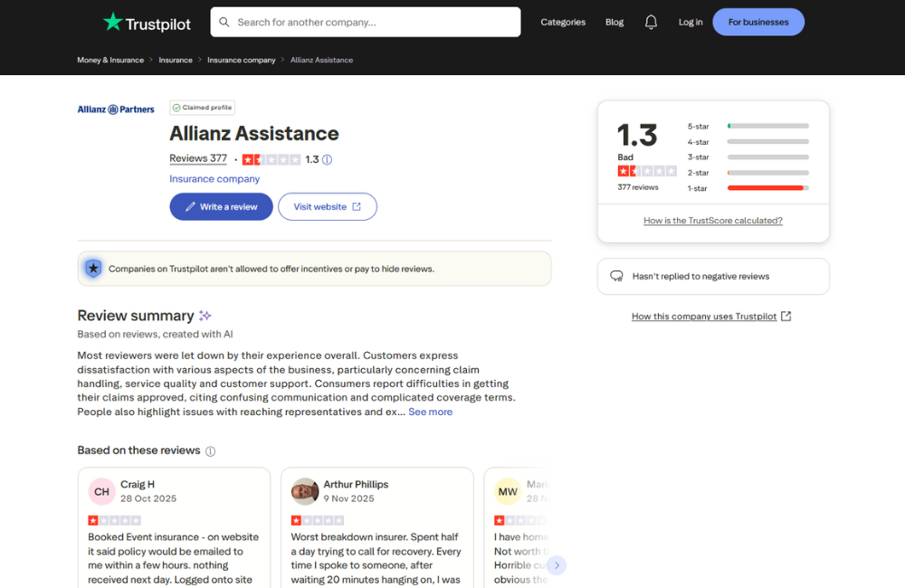Image resolution: width=905 pixels, height=588 pixels.
Task: Click the 'Write a review' button
Action: pos(221,207)
